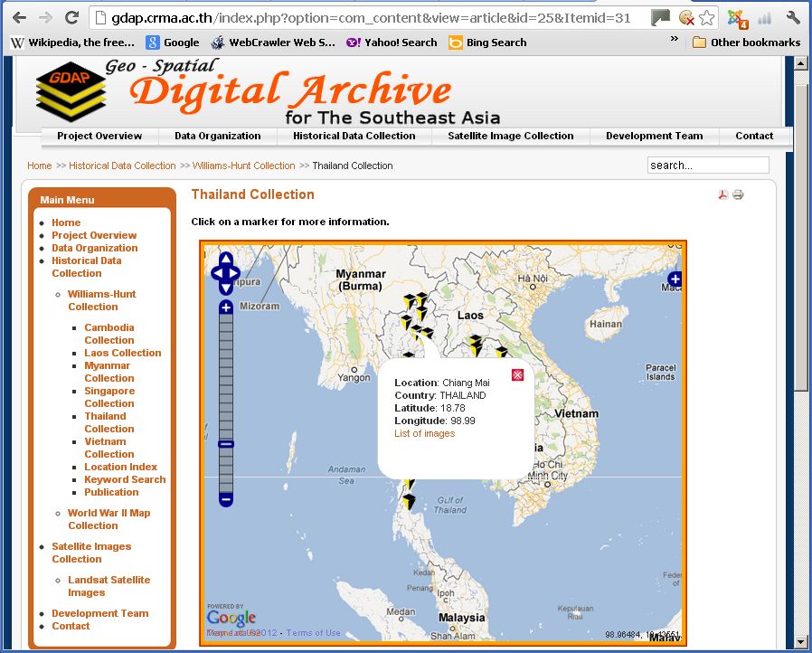Click the print article icon
Image resolution: width=812 pixels, height=653 pixels.
click(738, 195)
